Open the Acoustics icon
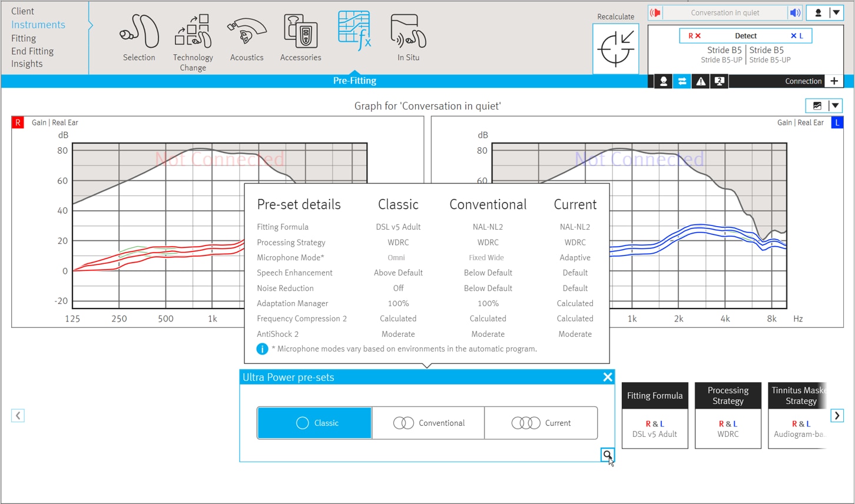 coord(247,31)
